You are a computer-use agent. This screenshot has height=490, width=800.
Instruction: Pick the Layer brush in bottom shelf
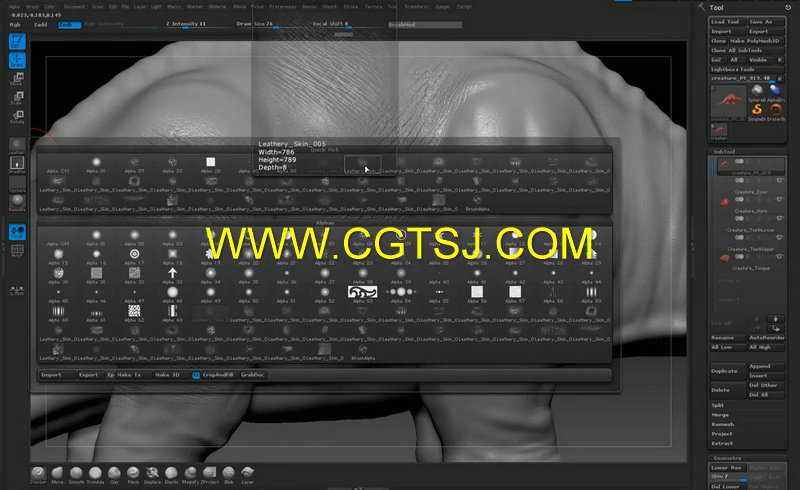coord(247,475)
